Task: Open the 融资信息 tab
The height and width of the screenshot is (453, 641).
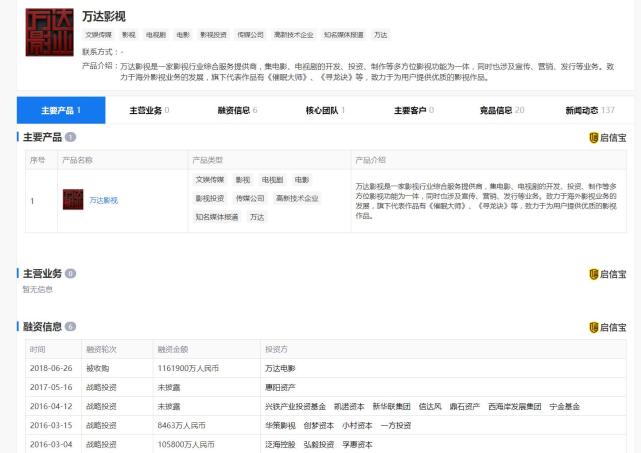Action: point(238,110)
